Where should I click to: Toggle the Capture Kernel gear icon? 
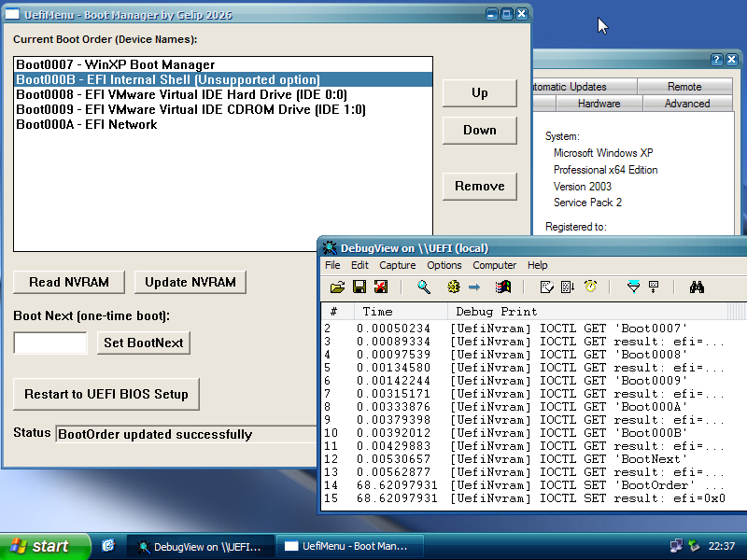[x=454, y=287]
